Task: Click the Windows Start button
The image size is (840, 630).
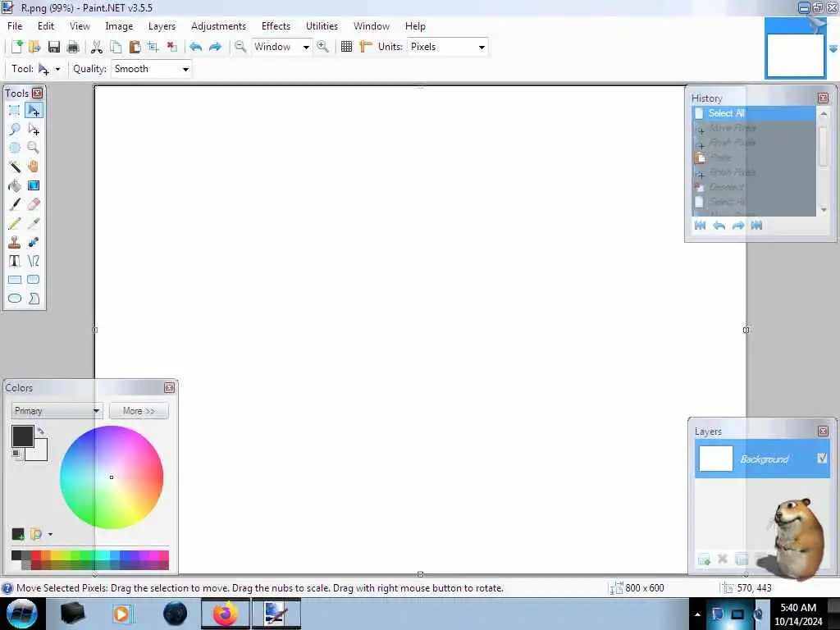Action: point(22,614)
